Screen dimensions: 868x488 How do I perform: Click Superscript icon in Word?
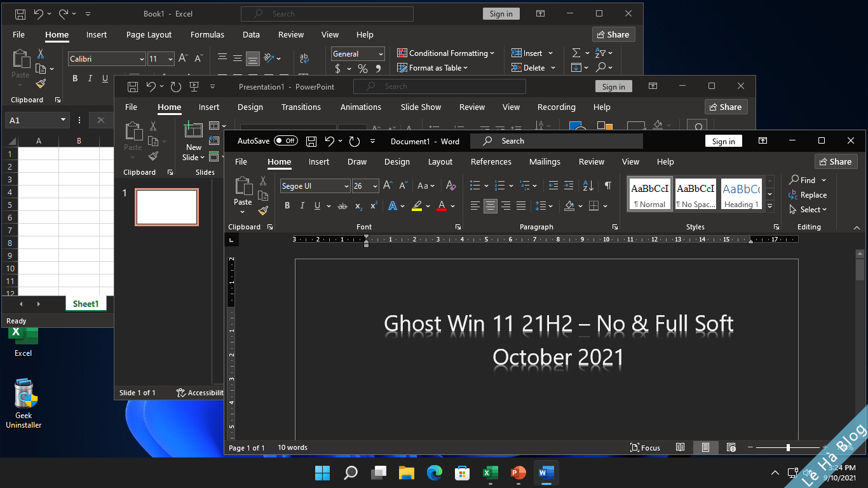pos(374,206)
